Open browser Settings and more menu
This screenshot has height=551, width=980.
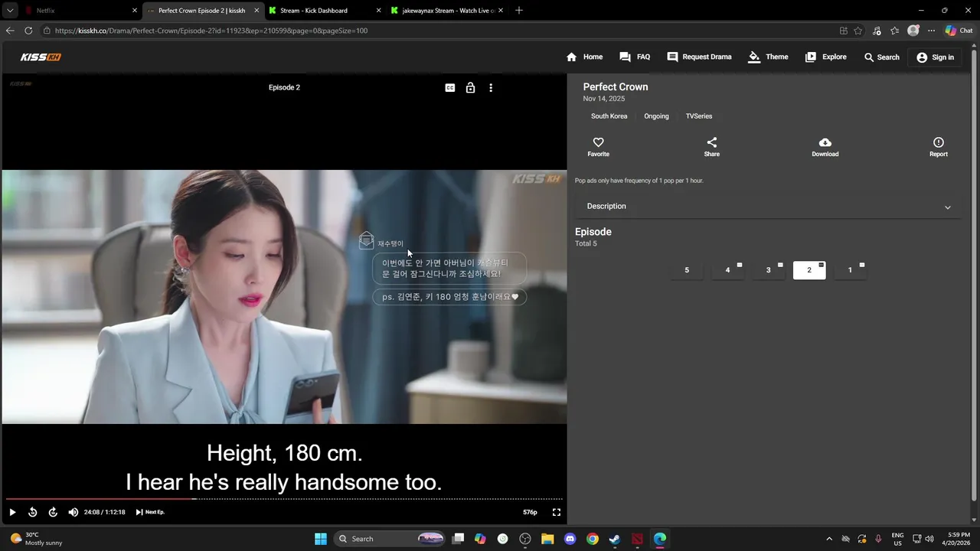931,31
